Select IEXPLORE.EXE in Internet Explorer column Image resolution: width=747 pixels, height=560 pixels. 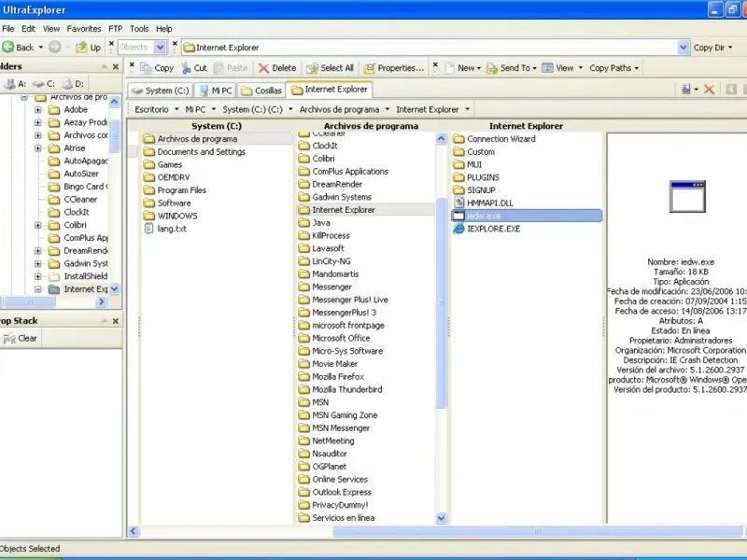493,229
